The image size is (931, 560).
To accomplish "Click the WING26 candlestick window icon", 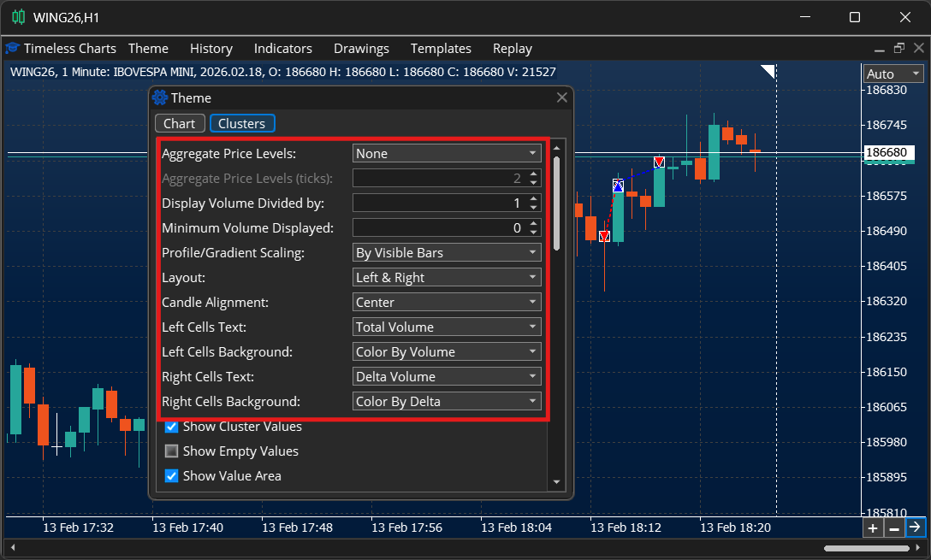I will [x=19, y=17].
